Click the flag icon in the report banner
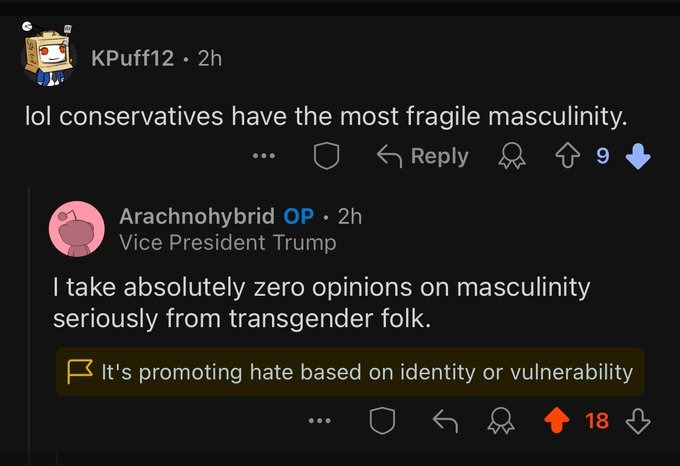Viewport: 680px width, 466px height. (x=79, y=372)
